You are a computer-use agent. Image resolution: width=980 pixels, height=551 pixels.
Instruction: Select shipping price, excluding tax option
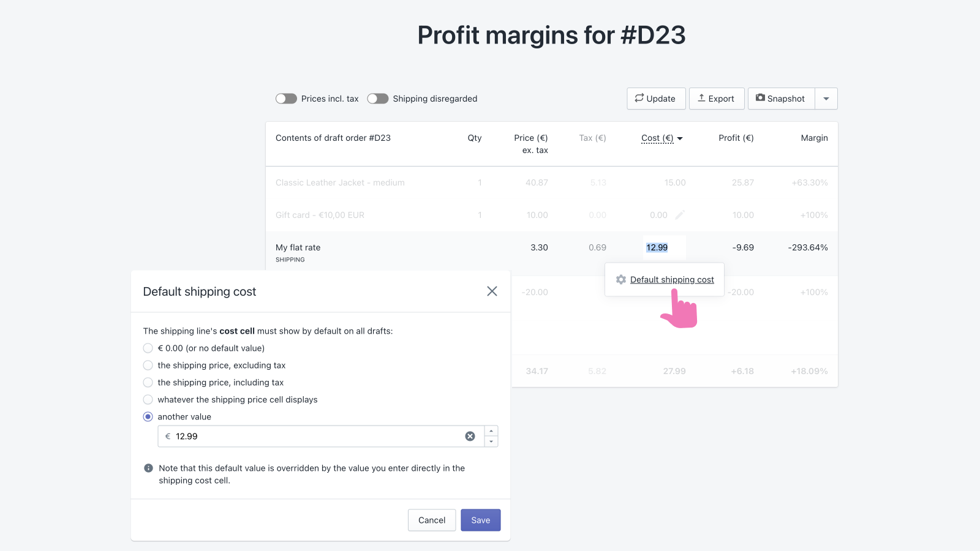click(148, 365)
